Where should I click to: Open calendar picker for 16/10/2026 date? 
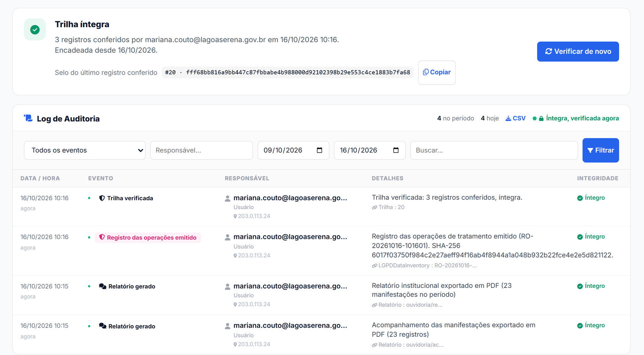click(396, 150)
